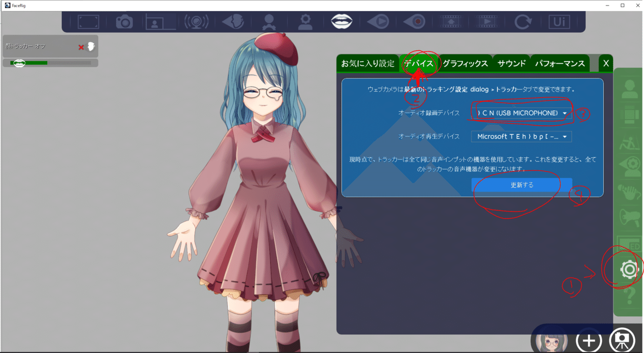
Task: Toggle the highlighted lips lip-sync icon
Action: (342, 22)
